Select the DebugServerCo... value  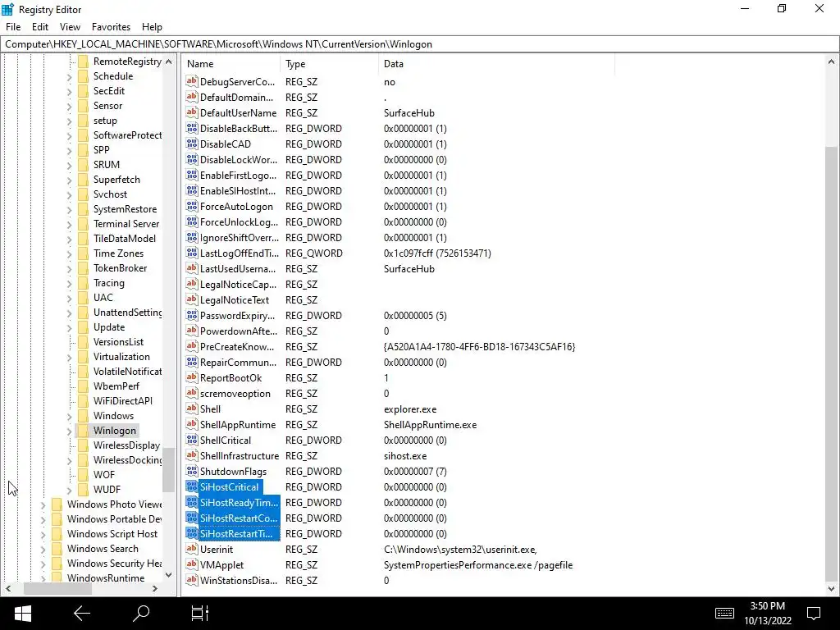pyautogui.click(x=237, y=81)
